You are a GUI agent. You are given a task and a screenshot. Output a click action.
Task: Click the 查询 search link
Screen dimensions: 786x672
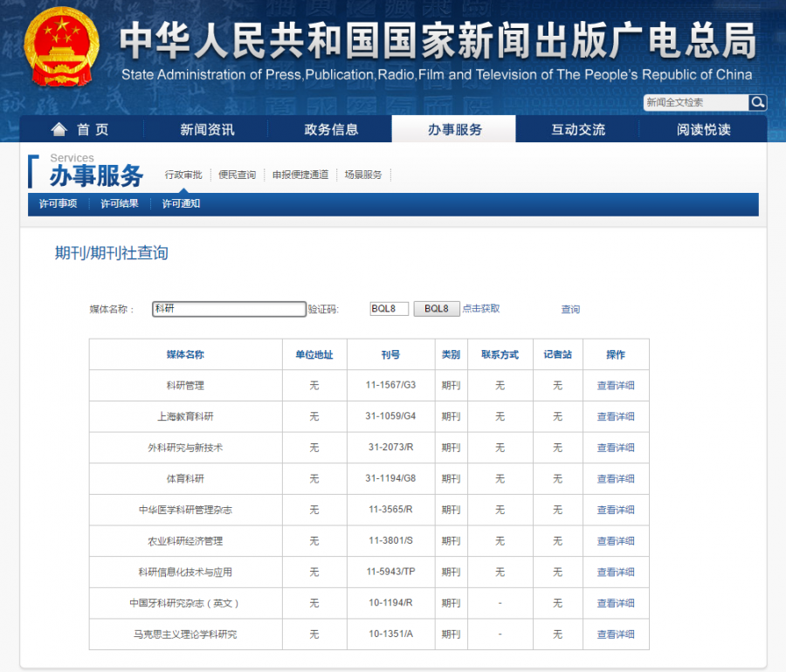point(570,309)
